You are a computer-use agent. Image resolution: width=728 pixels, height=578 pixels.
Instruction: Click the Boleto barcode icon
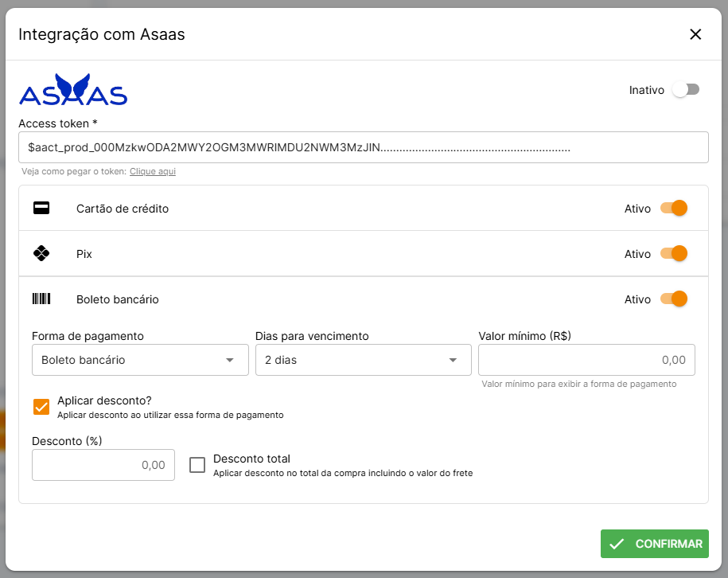pos(41,299)
